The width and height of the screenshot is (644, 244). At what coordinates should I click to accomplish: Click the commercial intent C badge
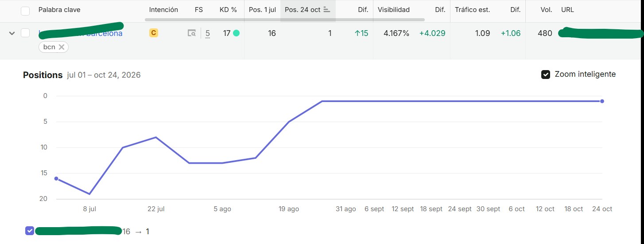pos(154,33)
